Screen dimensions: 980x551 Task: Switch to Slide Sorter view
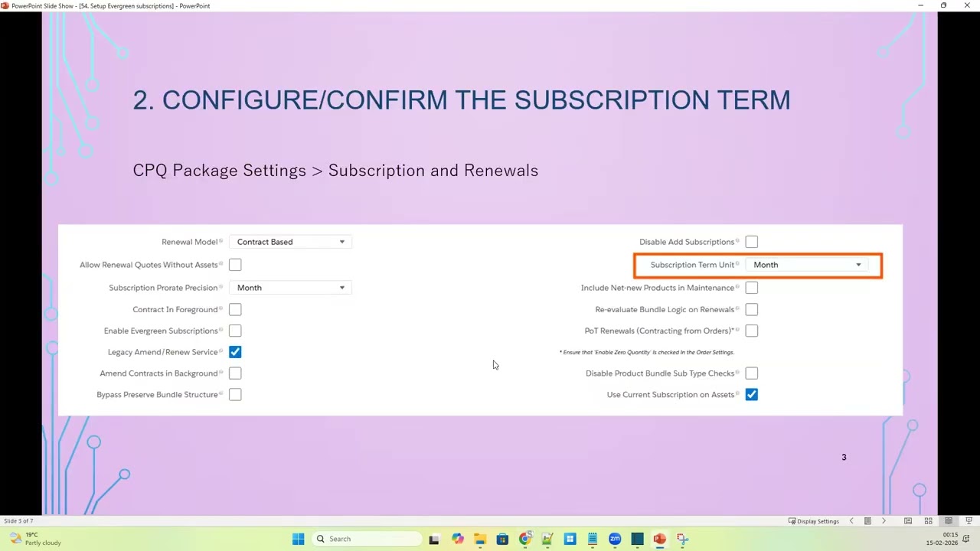pyautogui.click(x=928, y=521)
